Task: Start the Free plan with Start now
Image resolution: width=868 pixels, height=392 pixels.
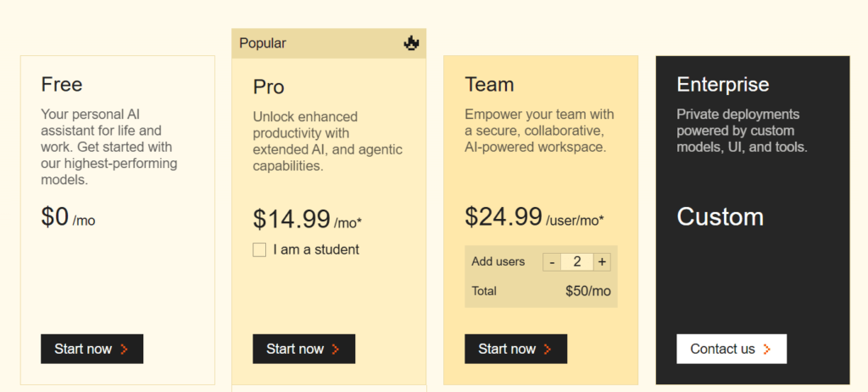Action: pos(92,349)
